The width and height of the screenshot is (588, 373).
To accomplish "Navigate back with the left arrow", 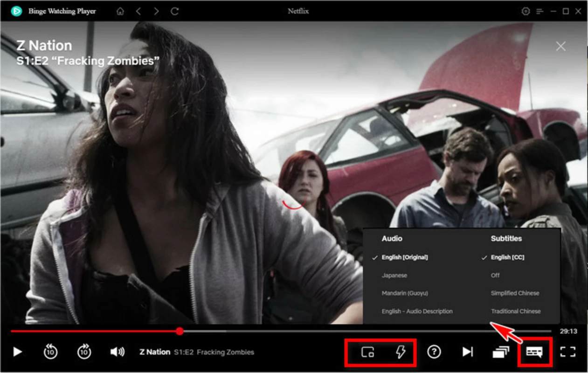I will click(x=138, y=11).
